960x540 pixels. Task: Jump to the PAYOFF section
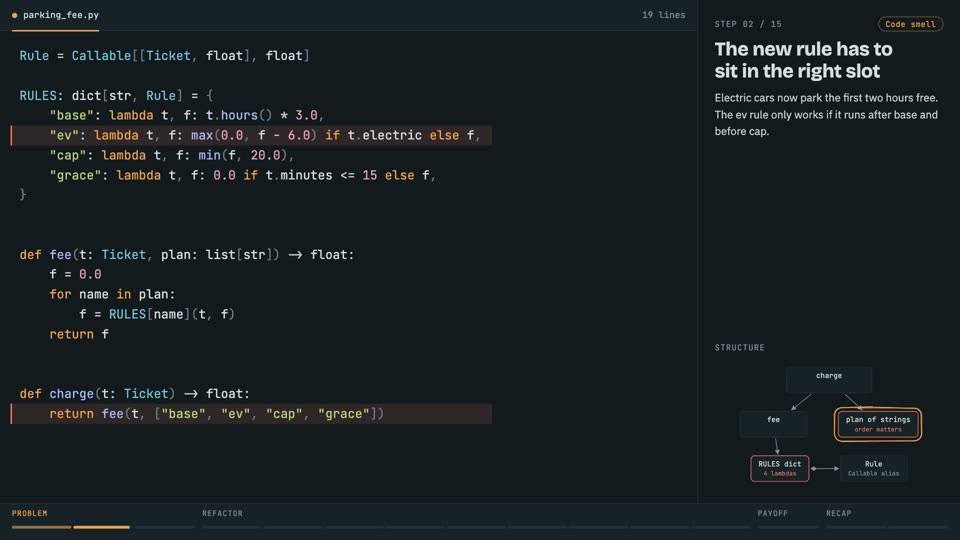click(773, 513)
